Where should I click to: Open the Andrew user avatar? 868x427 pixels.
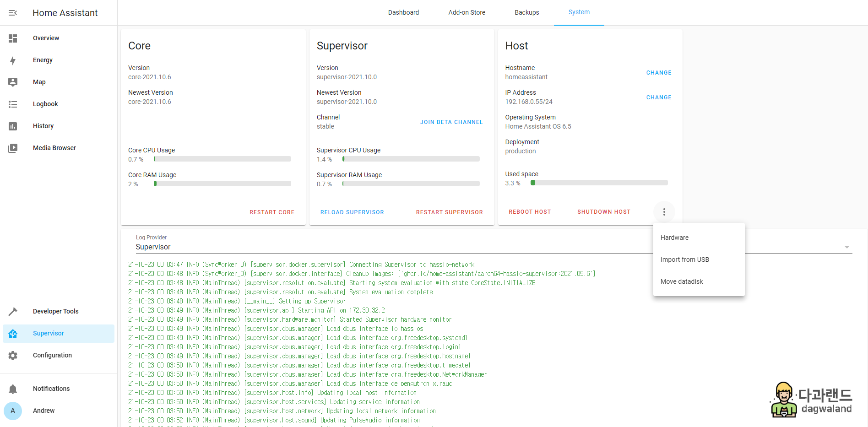[13, 411]
